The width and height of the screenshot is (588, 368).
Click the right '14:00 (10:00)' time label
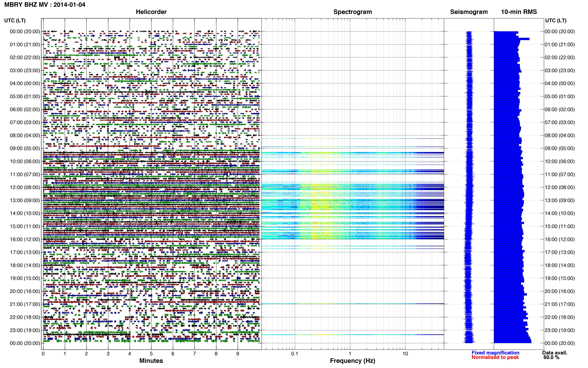tap(560, 213)
